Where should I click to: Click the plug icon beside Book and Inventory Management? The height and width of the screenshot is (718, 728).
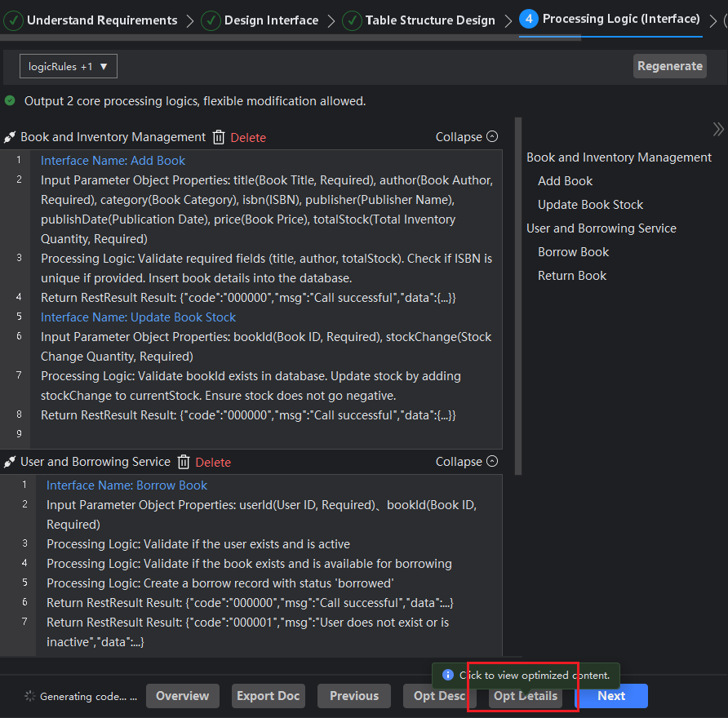point(10,137)
